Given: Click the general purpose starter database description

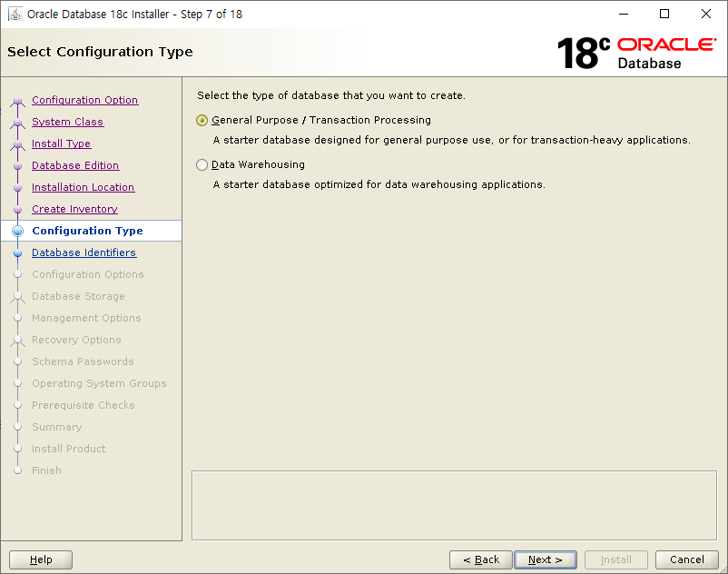Looking at the screenshot, I should coord(452,140).
